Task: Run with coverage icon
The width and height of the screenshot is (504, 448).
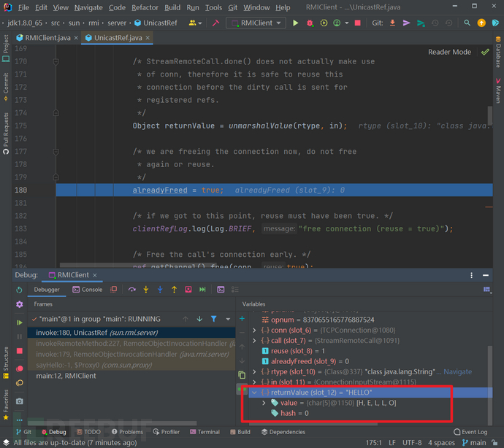Action: tap(324, 23)
